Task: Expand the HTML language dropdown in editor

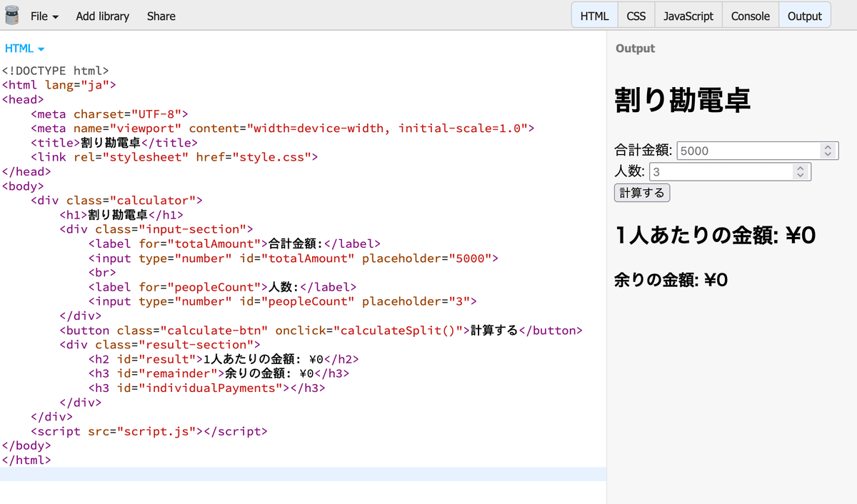Action: click(25, 49)
